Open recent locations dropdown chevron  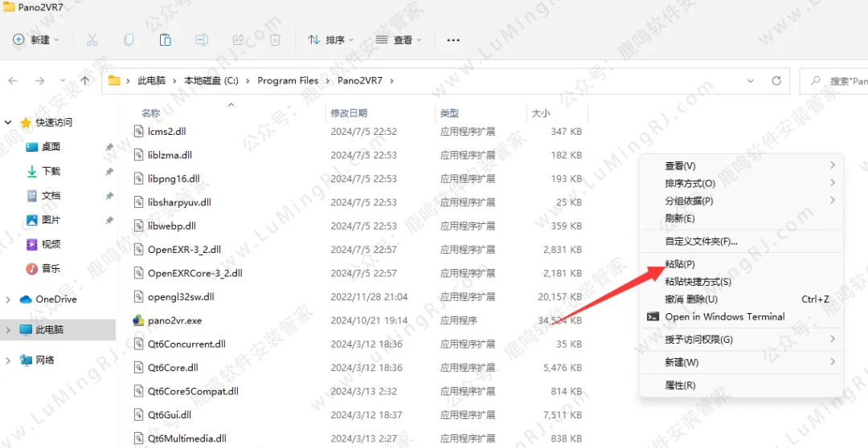(63, 81)
